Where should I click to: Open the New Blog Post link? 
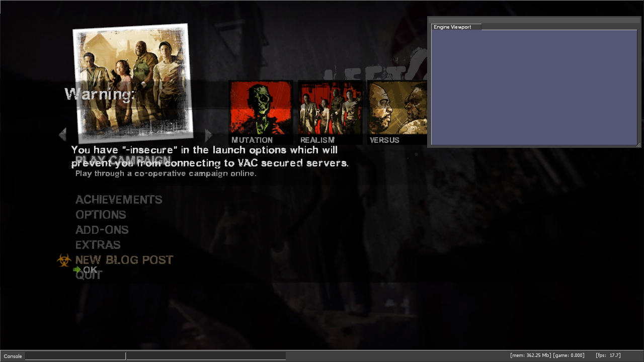(x=124, y=260)
